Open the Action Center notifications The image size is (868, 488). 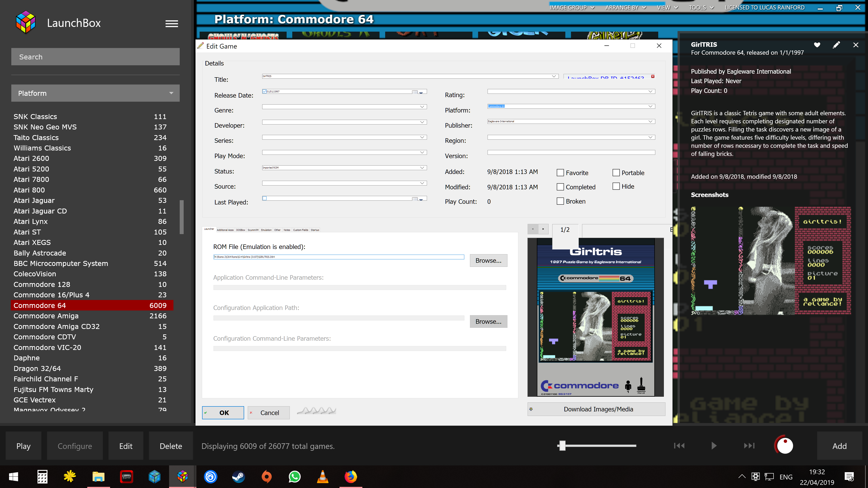point(849,476)
